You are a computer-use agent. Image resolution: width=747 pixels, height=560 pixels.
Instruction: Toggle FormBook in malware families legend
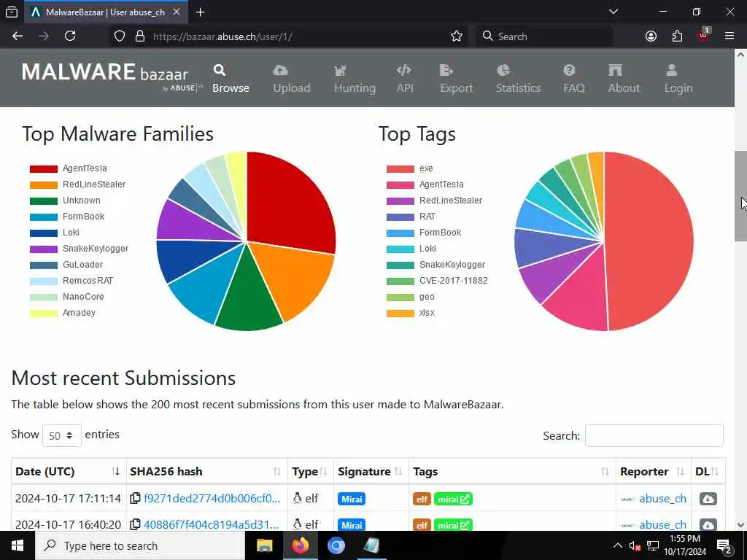[x=67, y=217]
